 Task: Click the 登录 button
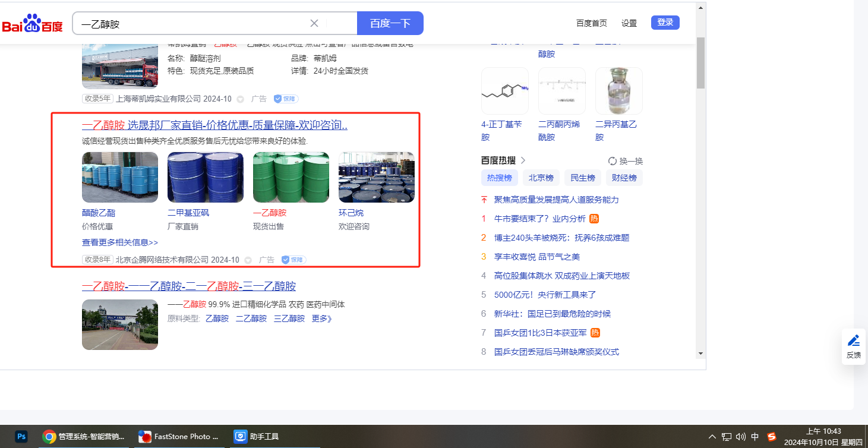(x=665, y=23)
